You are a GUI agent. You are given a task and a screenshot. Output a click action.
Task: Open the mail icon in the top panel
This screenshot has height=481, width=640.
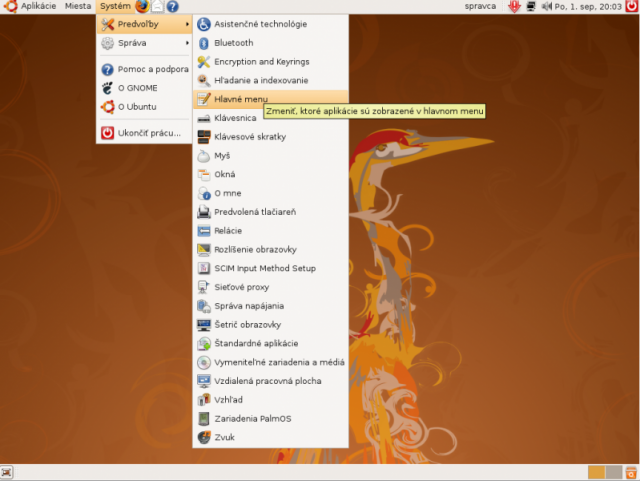pos(157,6)
